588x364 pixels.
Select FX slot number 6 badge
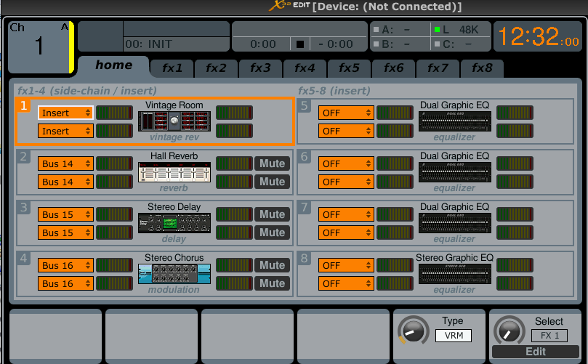pos(304,156)
